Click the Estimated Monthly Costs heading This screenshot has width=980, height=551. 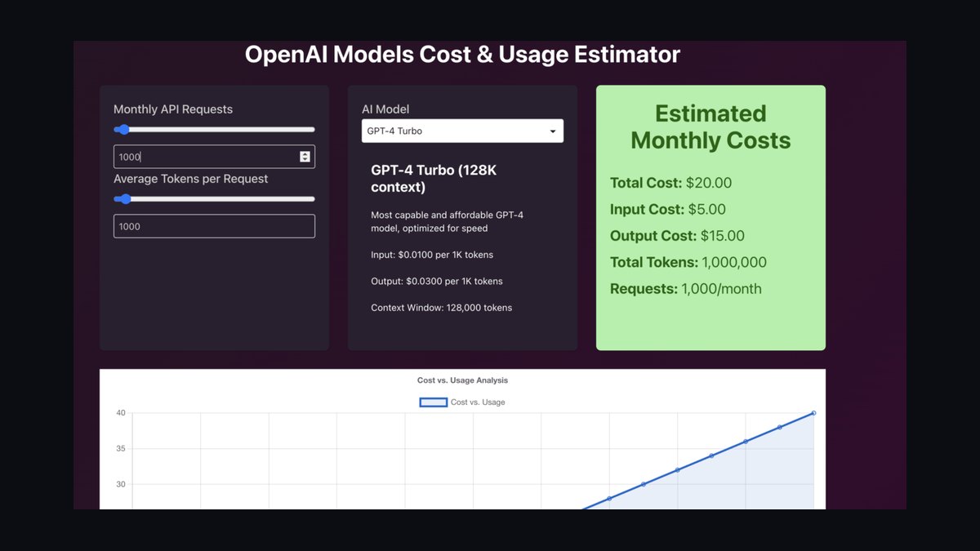coord(710,127)
